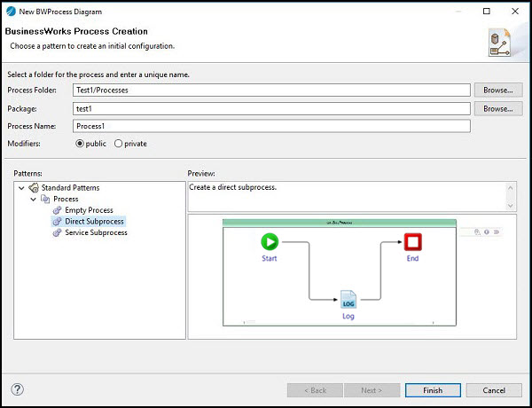Click into the Process Name field
Image resolution: width=532 pixels, height=408 pixels.
(x=271, y=126)
